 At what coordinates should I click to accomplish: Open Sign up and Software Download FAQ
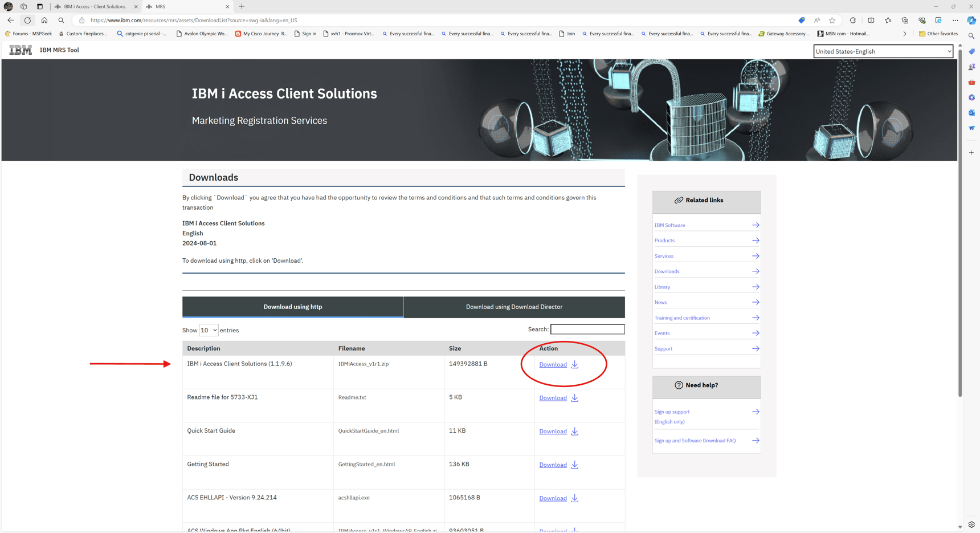(695, 440)
